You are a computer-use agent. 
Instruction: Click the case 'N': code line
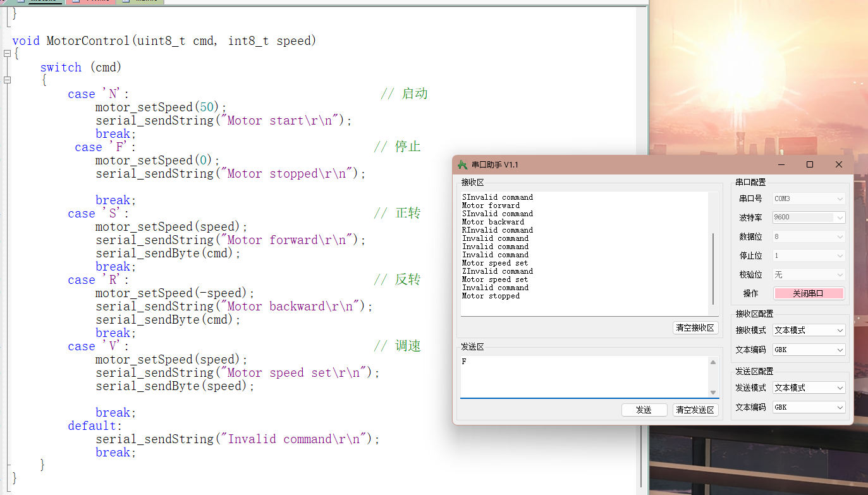pyautogui.click(x=99, y=94)
